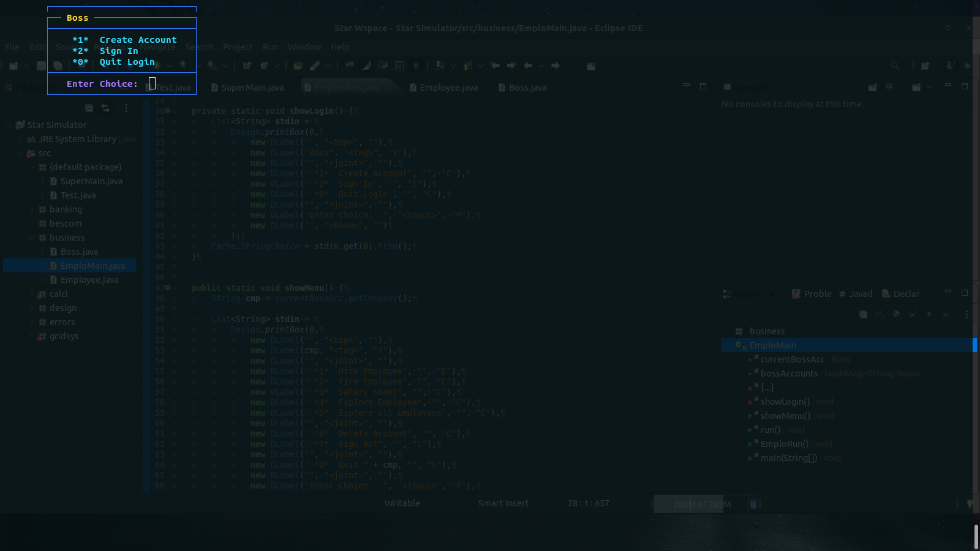Screen dimensions: 980x551
Task: Collapse the EmploMain node in Outline
Action: coord(728,345)
